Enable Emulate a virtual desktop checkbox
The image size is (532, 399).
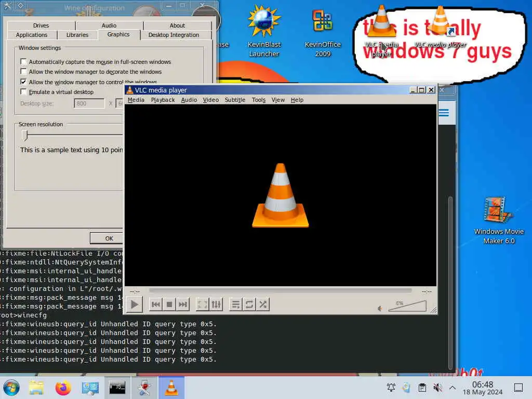pyautogui.click(x=23, y=92)
